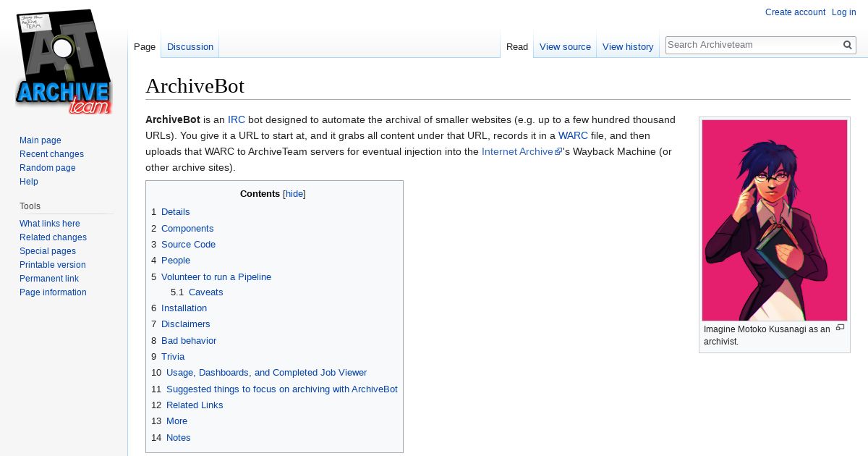This screenshot has width=868, height=456.
Task: Jump to Bad behavior section
Action: click(x=189, y=341)
